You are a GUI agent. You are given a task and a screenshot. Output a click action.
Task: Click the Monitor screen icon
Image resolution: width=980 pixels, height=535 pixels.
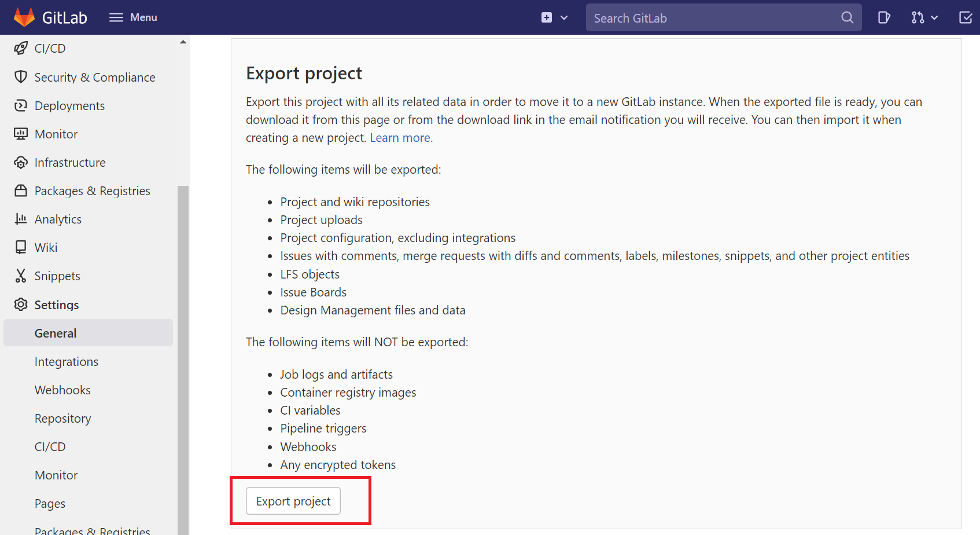click(x=21, y=134)
